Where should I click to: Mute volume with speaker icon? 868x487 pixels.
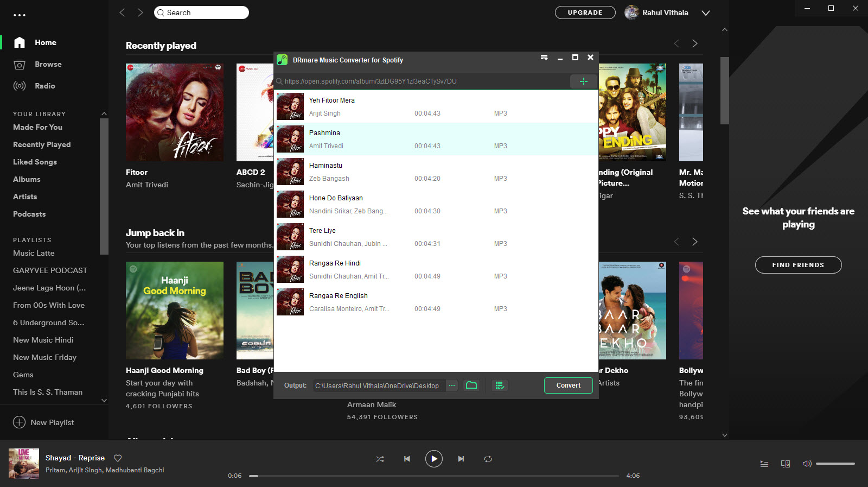(x=807, y=464)
